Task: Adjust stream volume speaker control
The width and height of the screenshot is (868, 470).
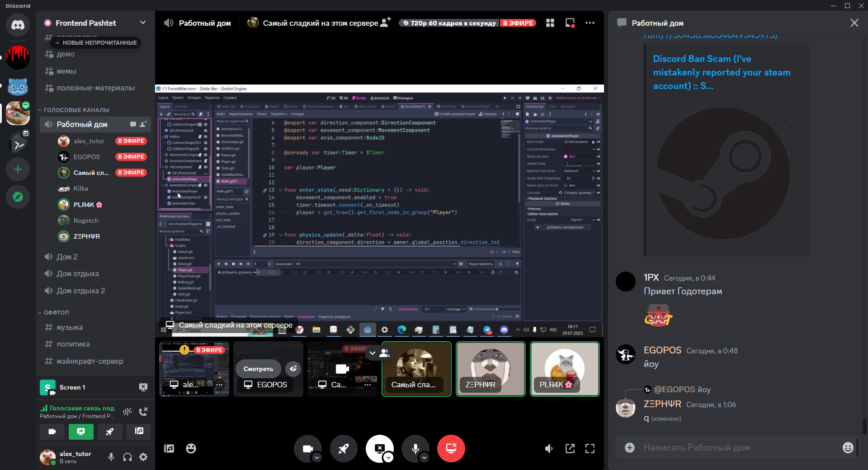Action: [549, 448]
